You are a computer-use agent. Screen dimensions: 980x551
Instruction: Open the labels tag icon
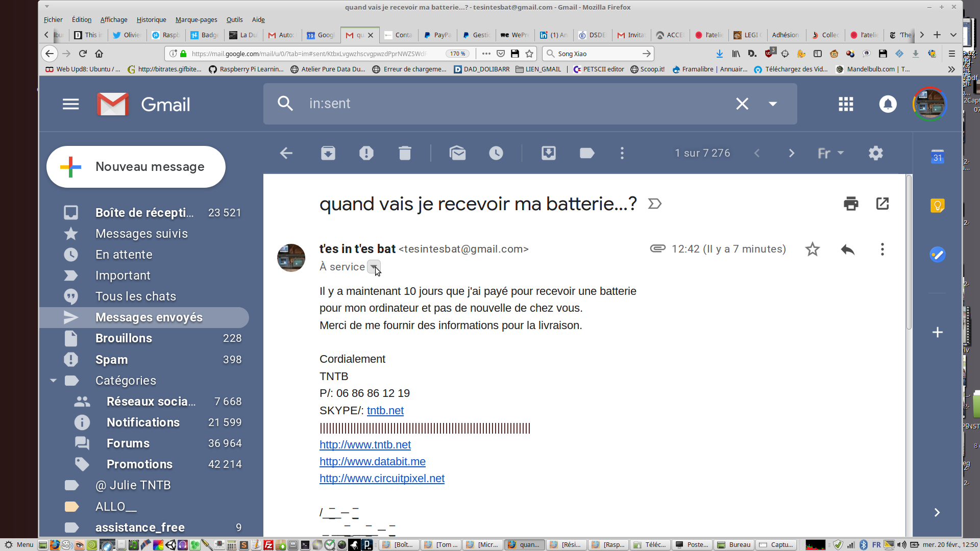point(587,153)
